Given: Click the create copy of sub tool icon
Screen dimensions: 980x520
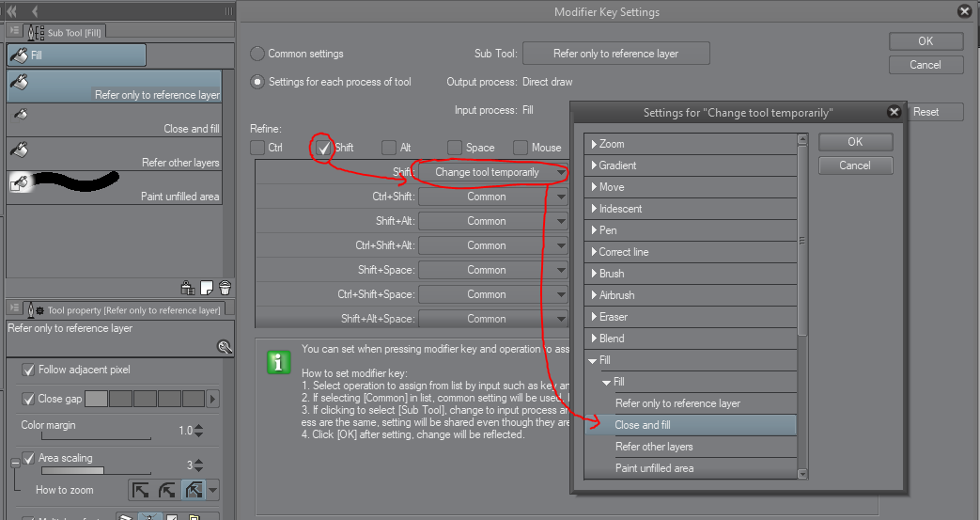Looking at the screenshot, I should click(206, 288).
